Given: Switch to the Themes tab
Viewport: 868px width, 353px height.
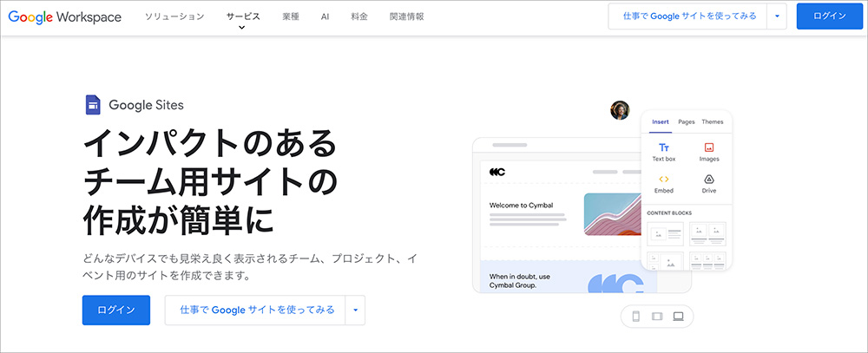Looking at the screenshot, I should tap(713, 121).
